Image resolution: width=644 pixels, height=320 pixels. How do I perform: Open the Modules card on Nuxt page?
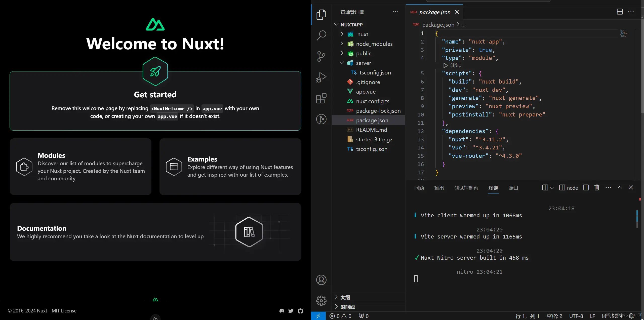click(80, 167)
